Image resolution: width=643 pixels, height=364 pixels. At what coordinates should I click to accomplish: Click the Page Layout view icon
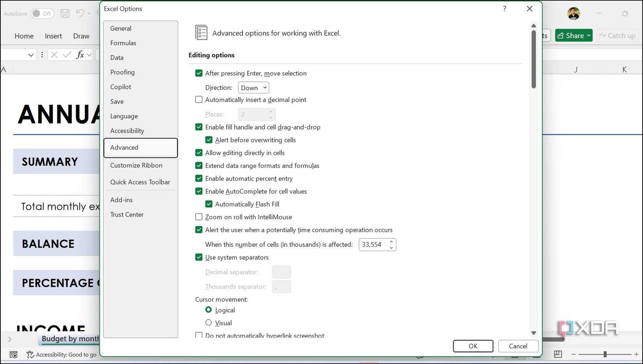[x=558, y=354]
